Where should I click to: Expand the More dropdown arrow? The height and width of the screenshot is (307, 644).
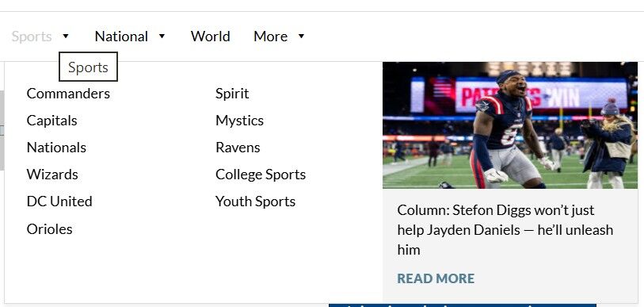point(301,36)
